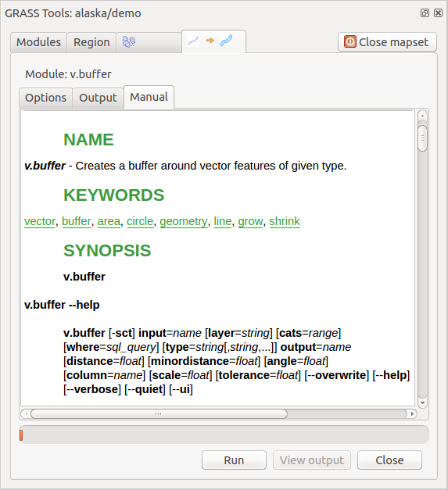This screenshot has width=448, height=490.
Task: Click the horizontal scrollbar handle
Action: (159, 413)
